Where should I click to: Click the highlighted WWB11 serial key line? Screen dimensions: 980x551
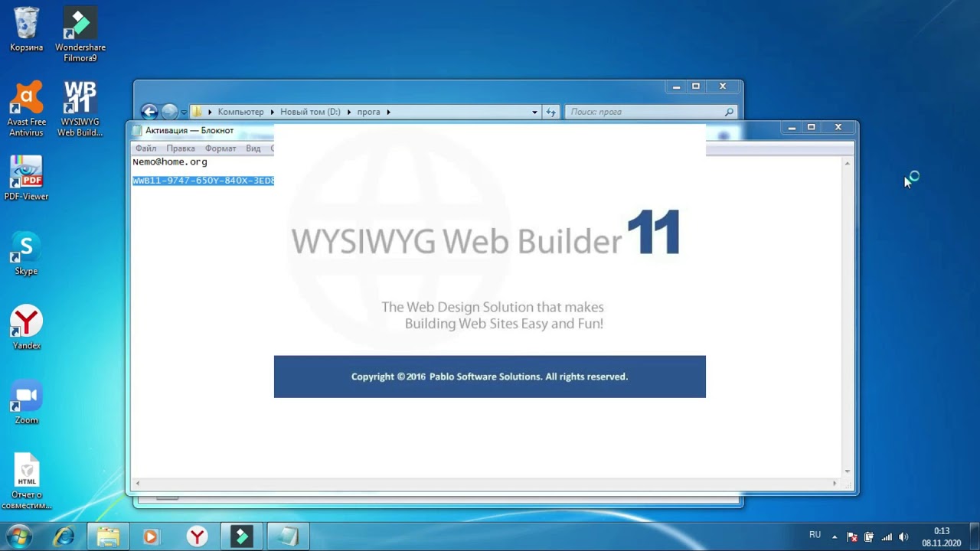click(x=203, y=181)
